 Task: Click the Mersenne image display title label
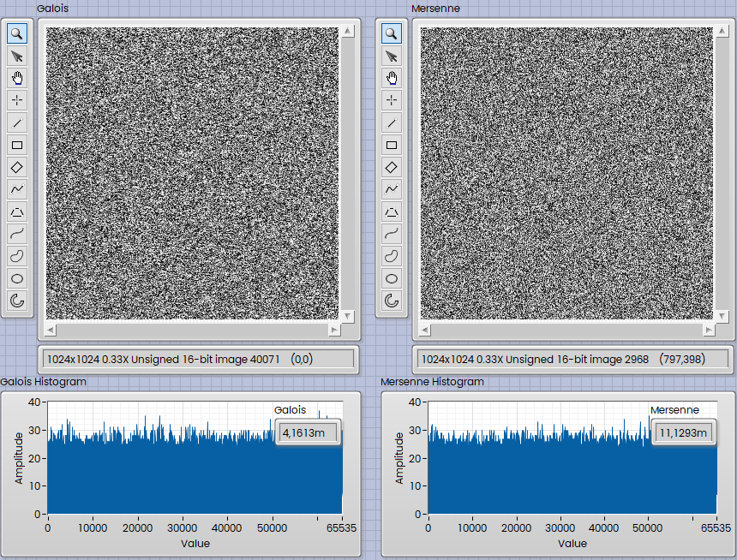pyautogui.click(x=435, y=9)
